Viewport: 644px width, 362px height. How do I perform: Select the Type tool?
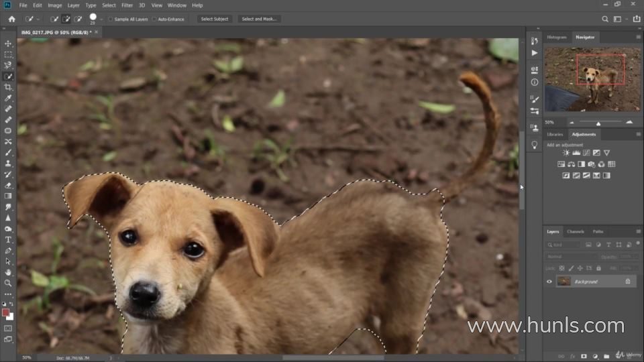(x=8, y=239)
